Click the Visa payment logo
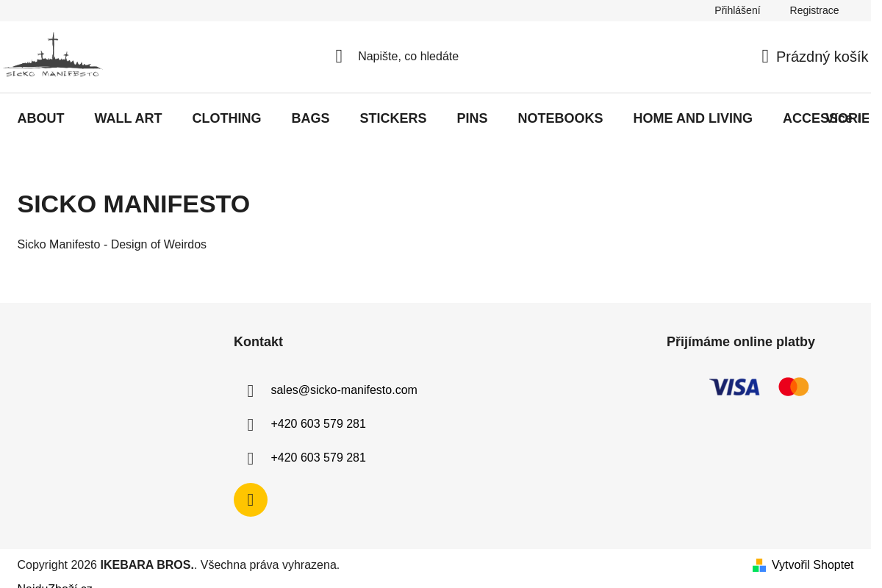Image resolution: width=882 pixels, height=588 pixels. (x=734, y=387)
